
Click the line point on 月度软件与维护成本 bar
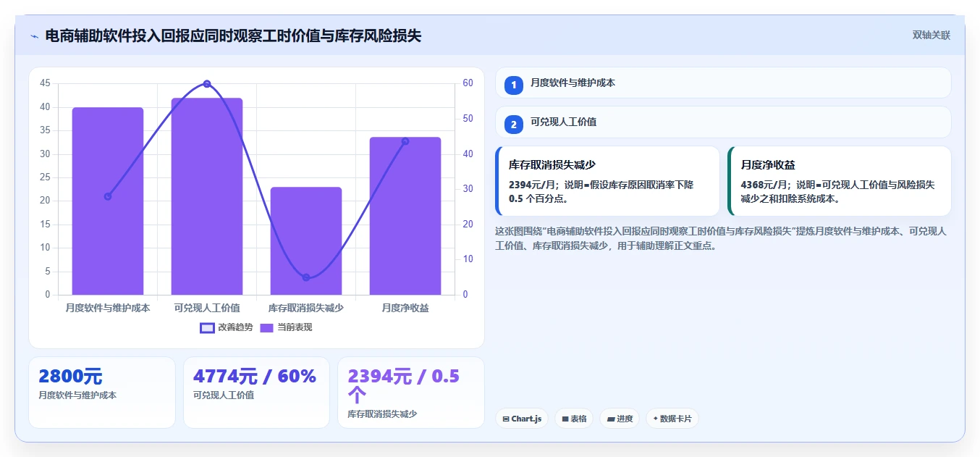[108, 196]
